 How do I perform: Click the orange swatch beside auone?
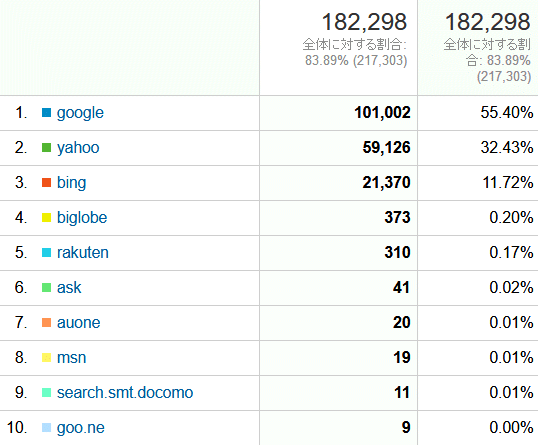tap(46, 323)
